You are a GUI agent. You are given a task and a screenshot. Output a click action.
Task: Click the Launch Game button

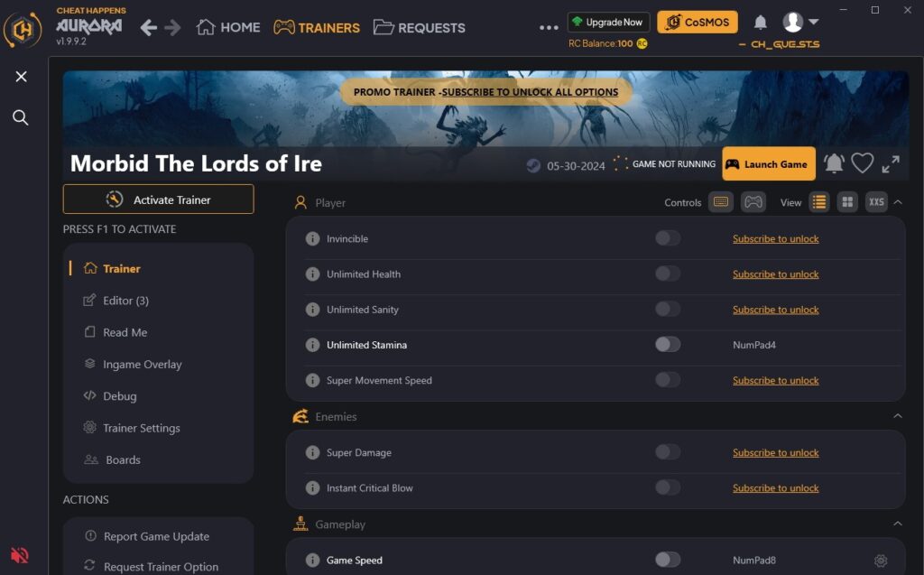tap(769, 164)
